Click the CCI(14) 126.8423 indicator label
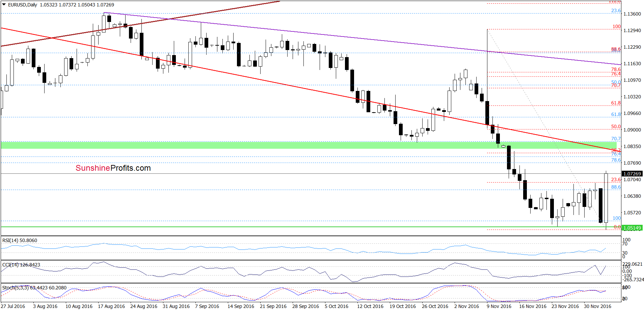Screen dimensions: 644x311 [x=21, y=265]
